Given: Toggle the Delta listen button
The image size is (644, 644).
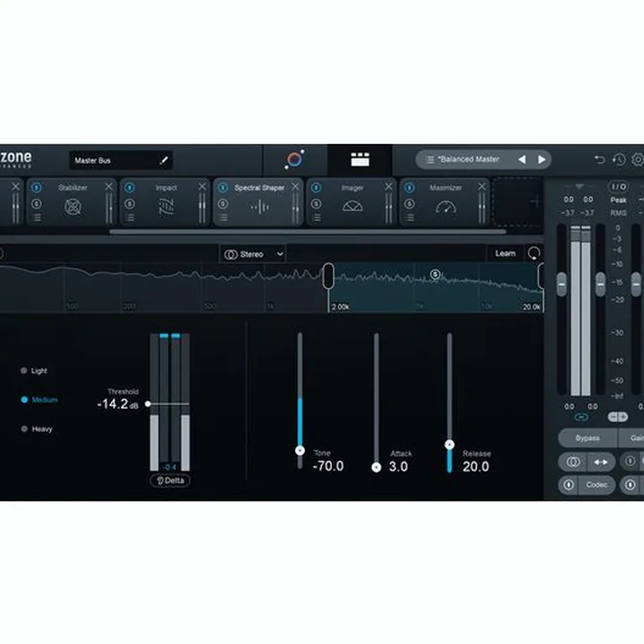Looking at the screenshot, I should (171, 480).
